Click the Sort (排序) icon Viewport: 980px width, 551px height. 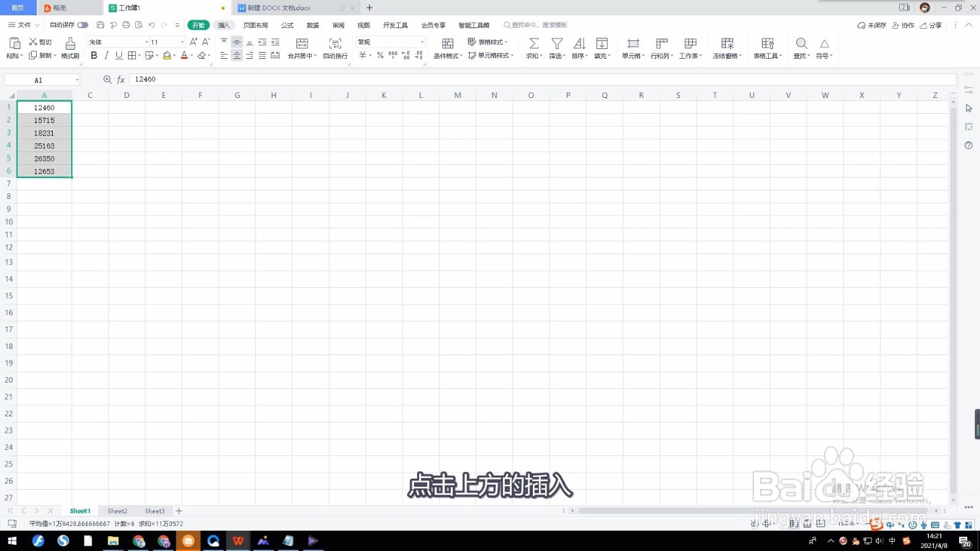tap(579, 43)
